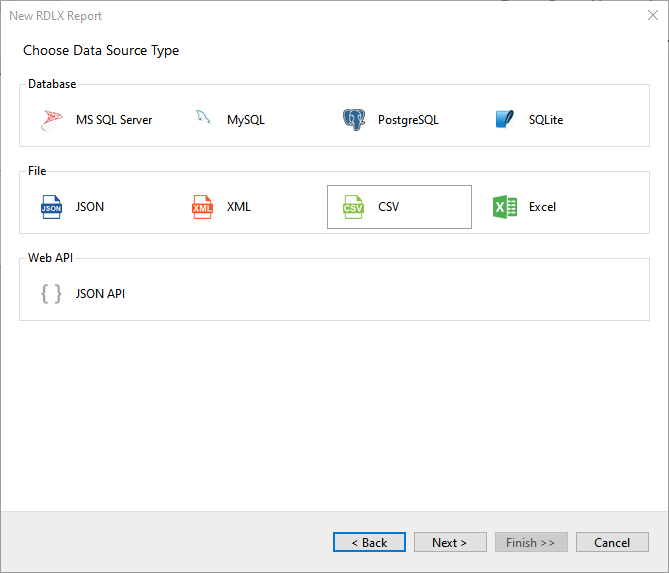Choose the JSON file icon
Screen dimensions: 669x573
coord(51,207)
